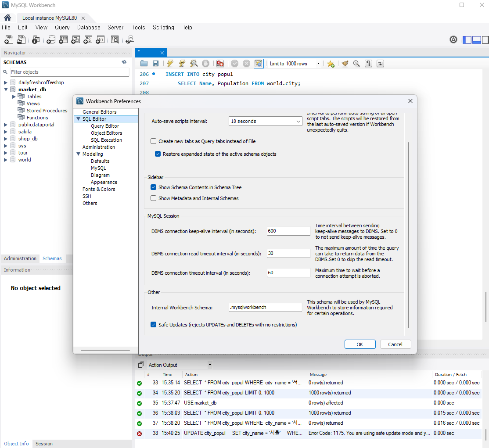Image resolution: width=489 pixels, height=448 pixels.
Task: Check Show Metadata and Internal Schemas
Action: (154, 198)
